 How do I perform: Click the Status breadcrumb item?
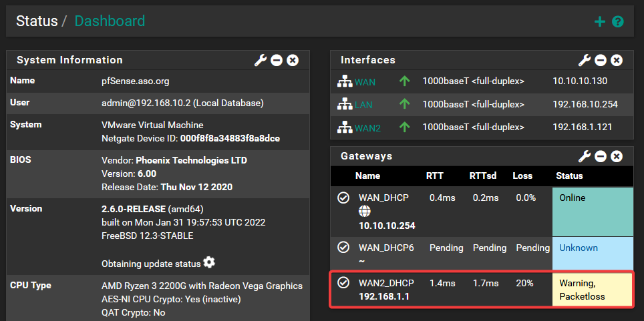[37, 21]
